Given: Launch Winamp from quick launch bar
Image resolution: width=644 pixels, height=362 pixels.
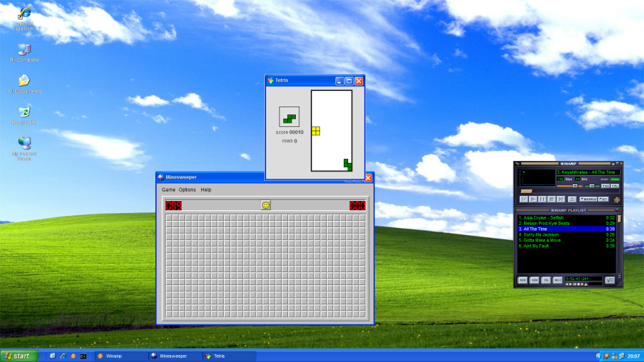Looking at the screenshot, I should coord(73,356).
